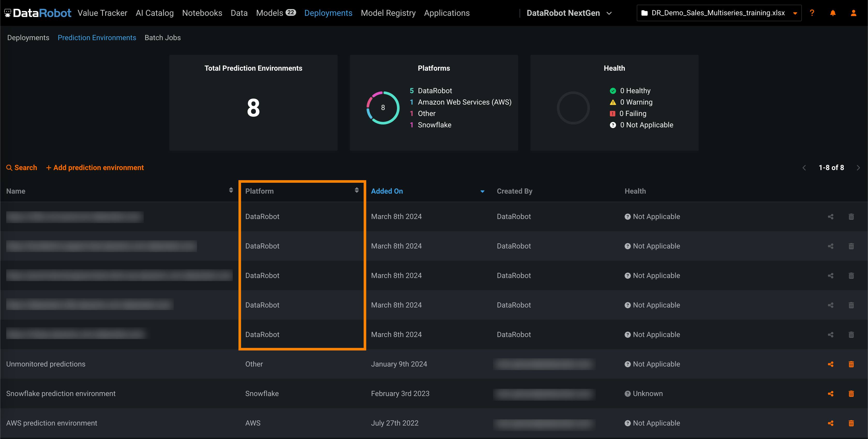Sort table by Name column
Screen dimensions: 868x439
click(231, 191)
